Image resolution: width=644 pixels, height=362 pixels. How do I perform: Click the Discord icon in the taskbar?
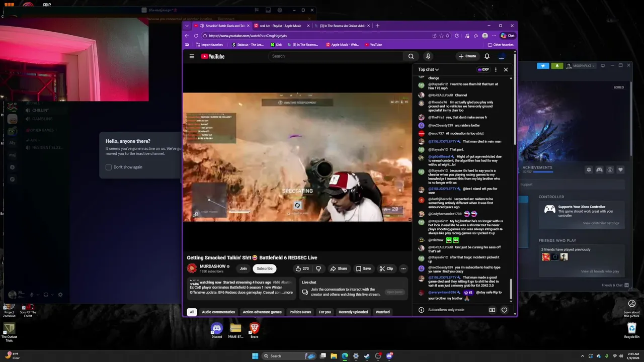point(389,356)
